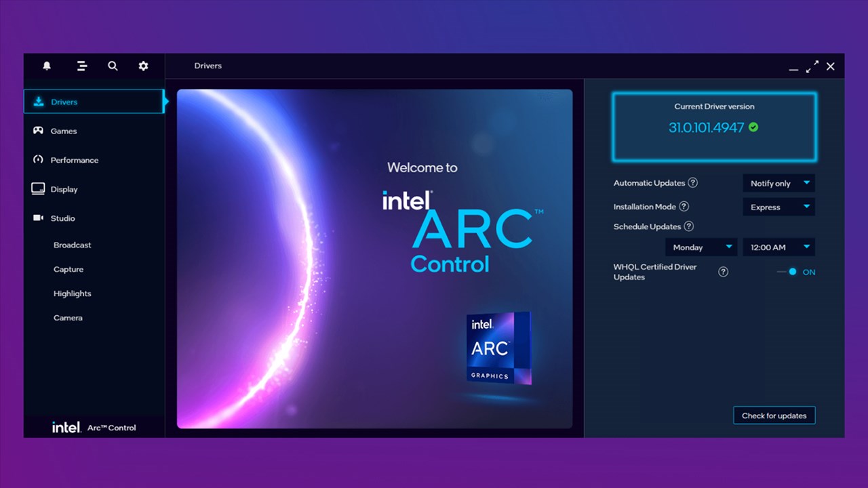Change the Monday schedule dropdown

[x=701, y=247]
